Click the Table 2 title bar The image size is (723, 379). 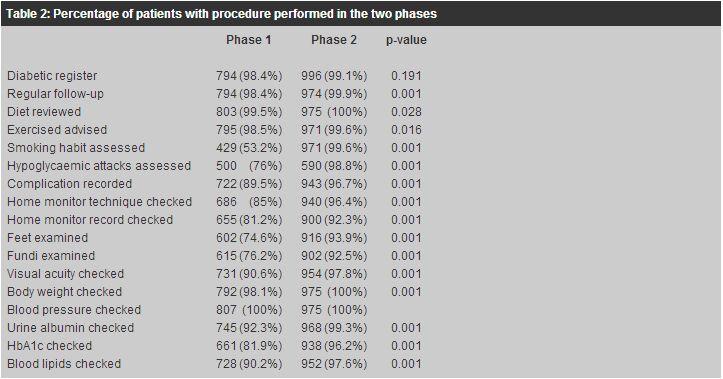tap(361, 13)
